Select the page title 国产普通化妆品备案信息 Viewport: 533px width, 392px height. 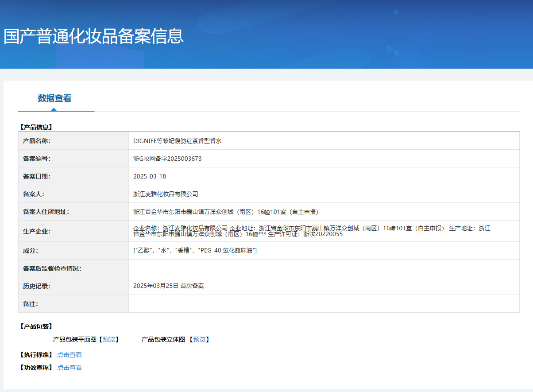[93, 36]
